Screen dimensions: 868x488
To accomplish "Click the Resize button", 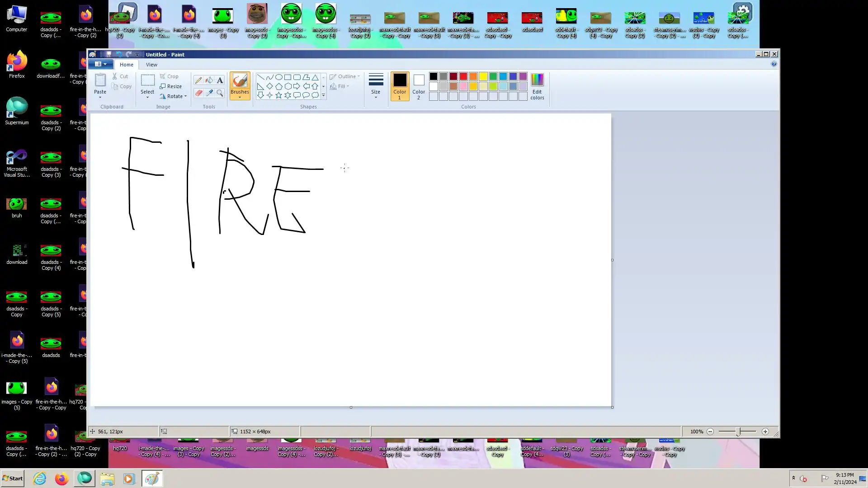I will tap(171, 86).
